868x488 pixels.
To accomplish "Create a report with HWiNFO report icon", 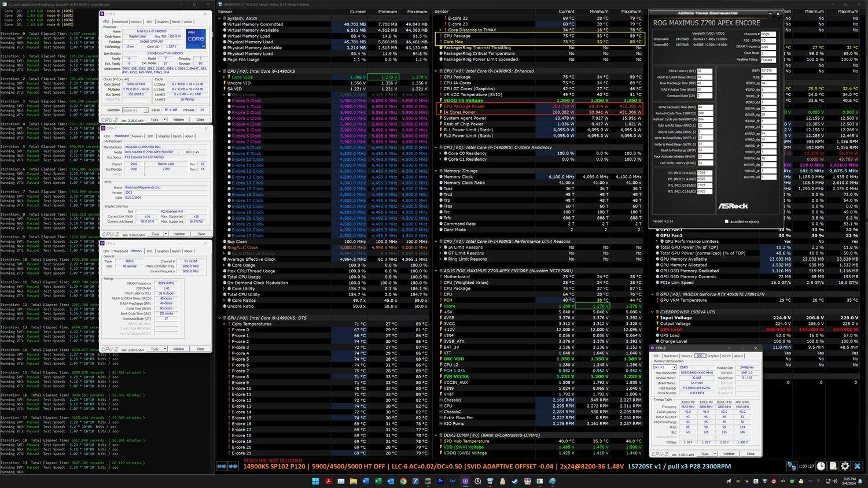I will pyautogui.click(x=833, y=467).
